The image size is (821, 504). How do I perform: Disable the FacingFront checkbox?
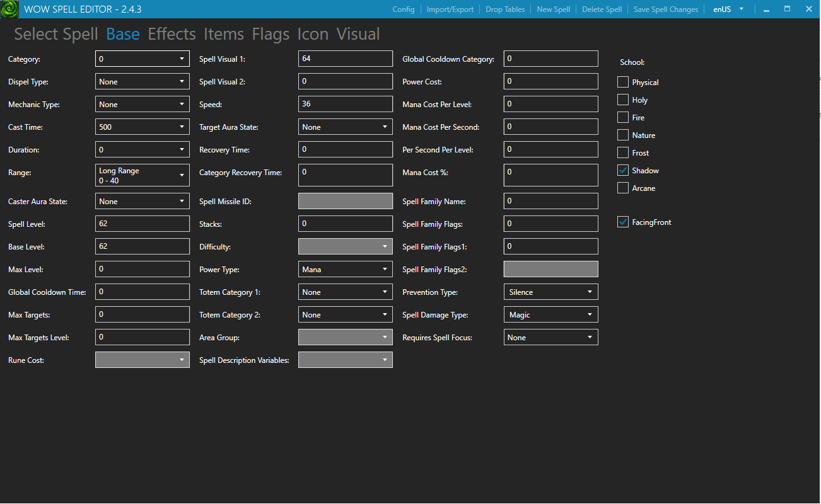click(x=623, y=222)
